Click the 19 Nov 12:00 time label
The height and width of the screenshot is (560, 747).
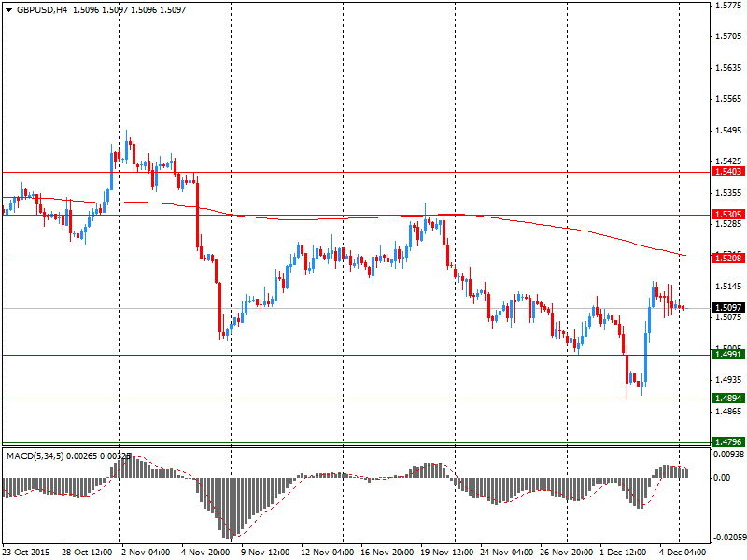point(447,553)
